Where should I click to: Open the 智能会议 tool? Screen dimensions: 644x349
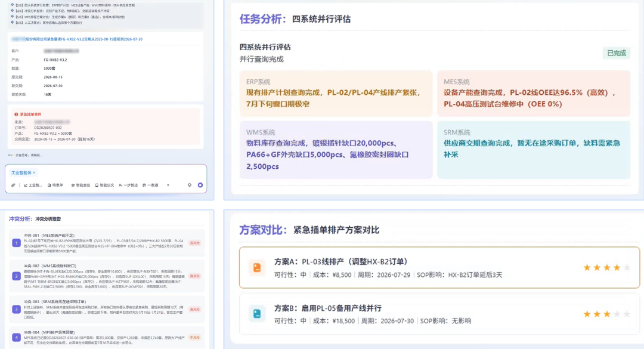(x=81, y=185)
